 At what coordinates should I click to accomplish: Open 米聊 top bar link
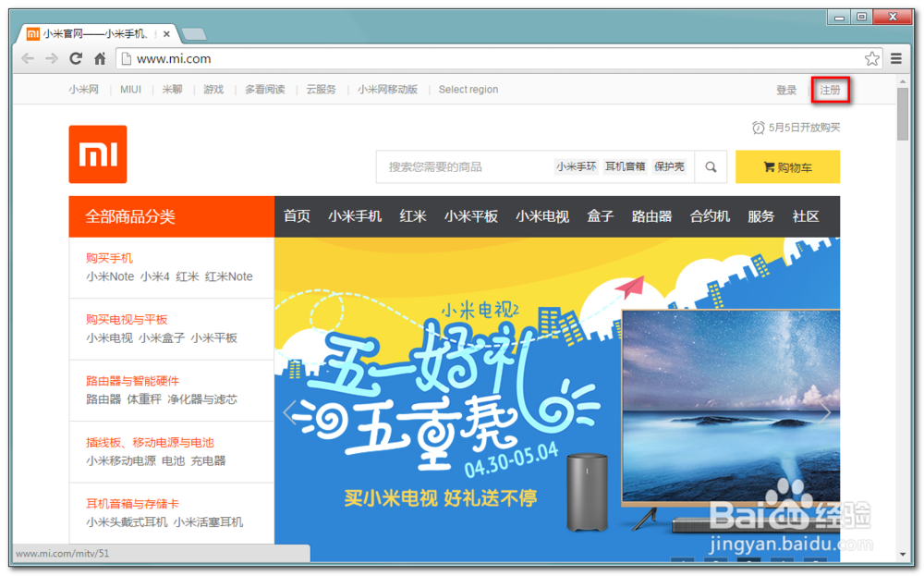click(x=172, y=90)
